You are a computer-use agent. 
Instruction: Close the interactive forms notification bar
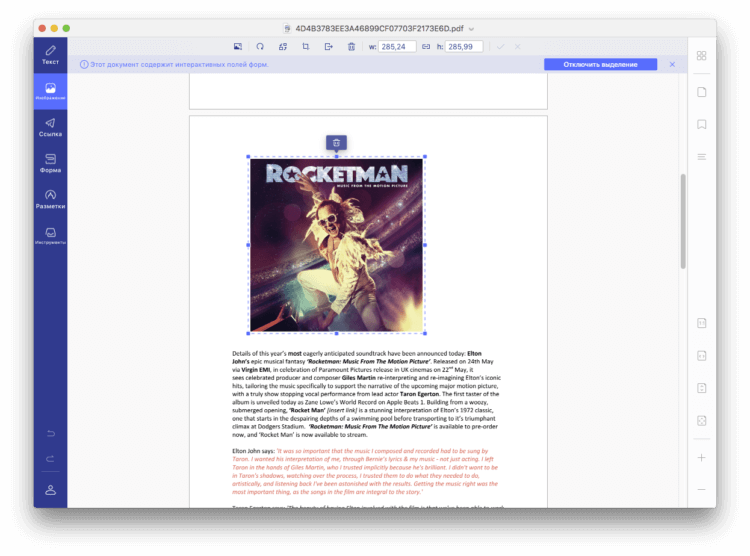click(672, 64)
